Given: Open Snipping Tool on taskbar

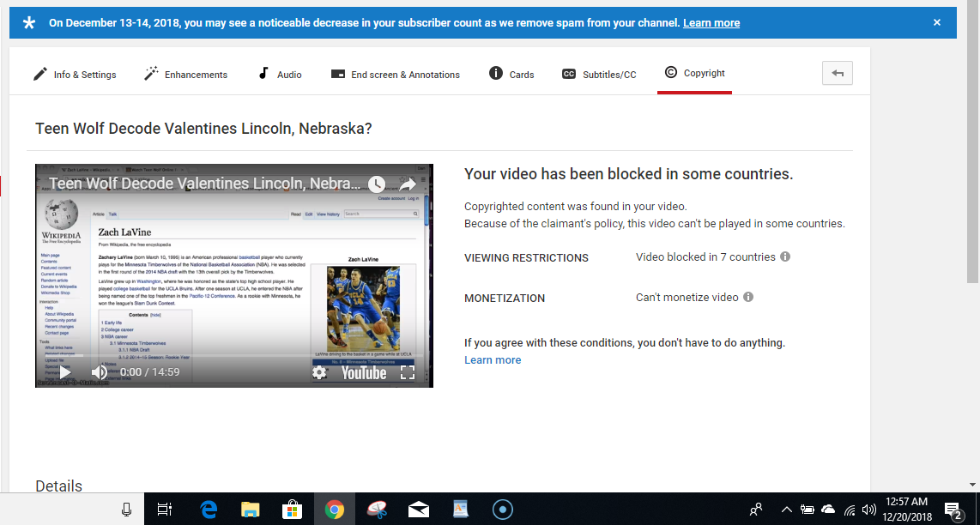Looking at the screenshot, I should click(377, 510).
